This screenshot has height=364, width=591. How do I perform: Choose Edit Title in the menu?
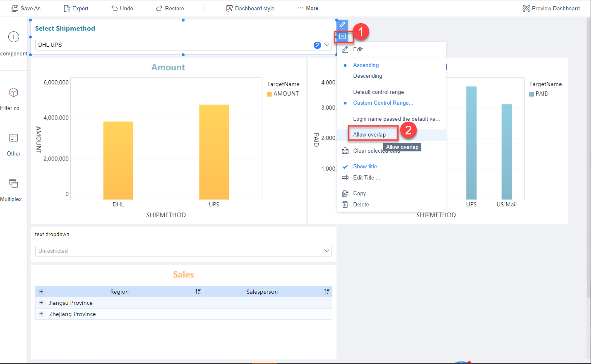coord(366,177)
